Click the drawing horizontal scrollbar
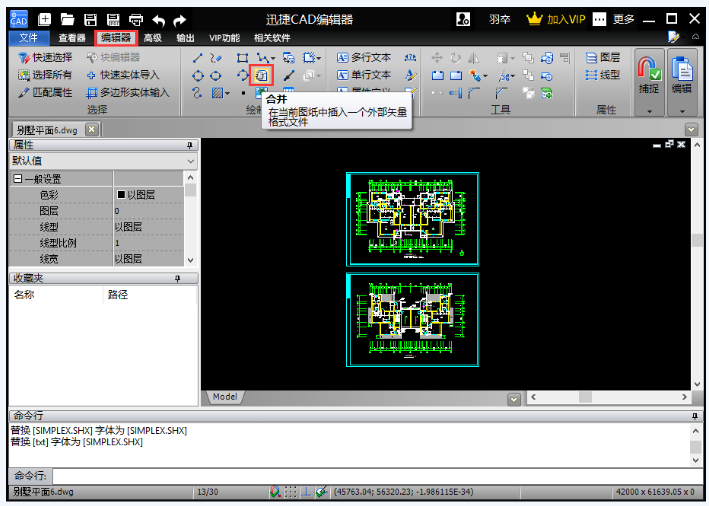The image size is (709, 506). point(609,397)
